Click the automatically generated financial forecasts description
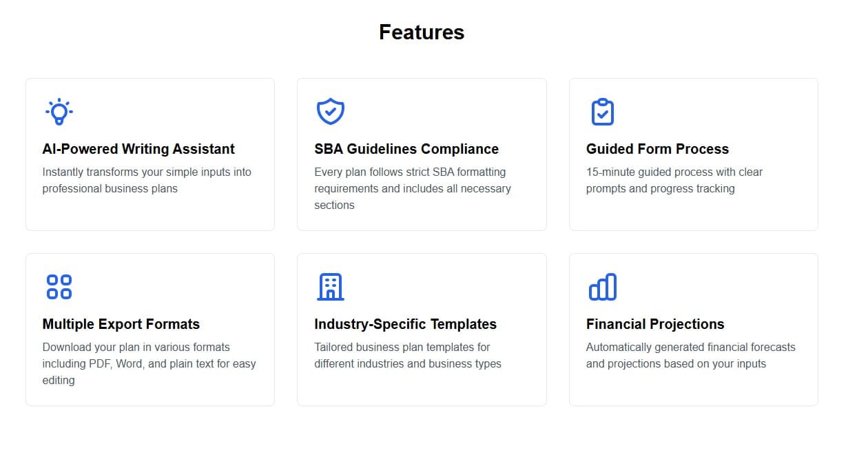Viewport: 868px width, 462px height. [x=691, y=355]
